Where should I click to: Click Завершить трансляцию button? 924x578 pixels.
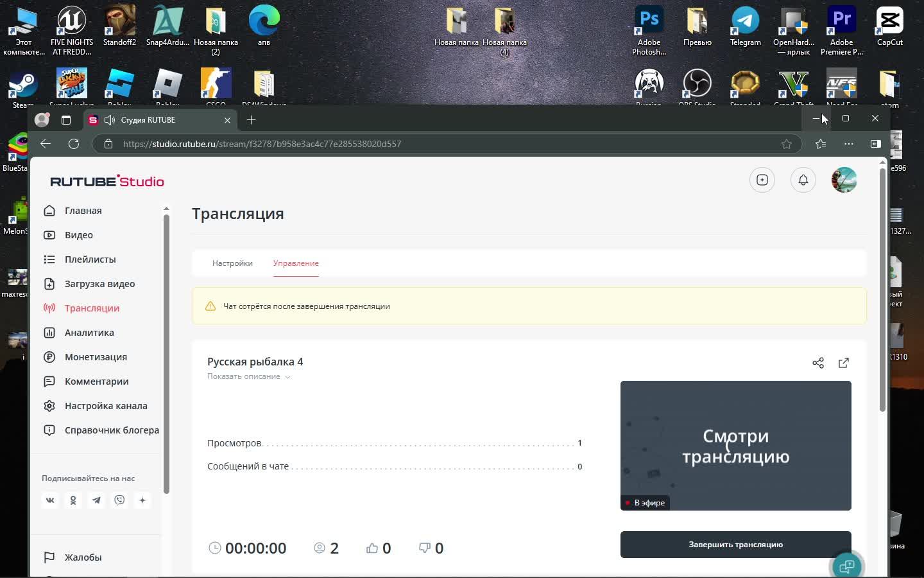coord(735,545)
